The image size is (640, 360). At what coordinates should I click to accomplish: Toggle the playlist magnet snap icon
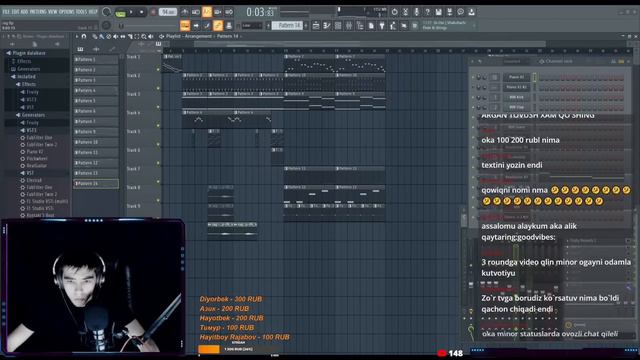(84, 36)
